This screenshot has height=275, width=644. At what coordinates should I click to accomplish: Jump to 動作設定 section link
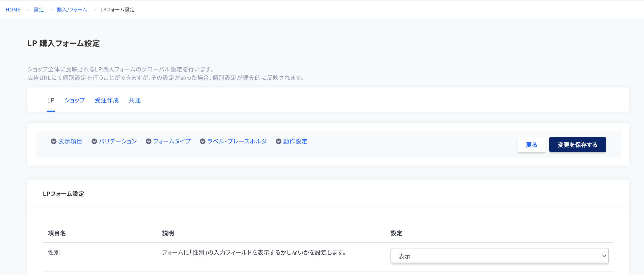click(x=295, y=141)
